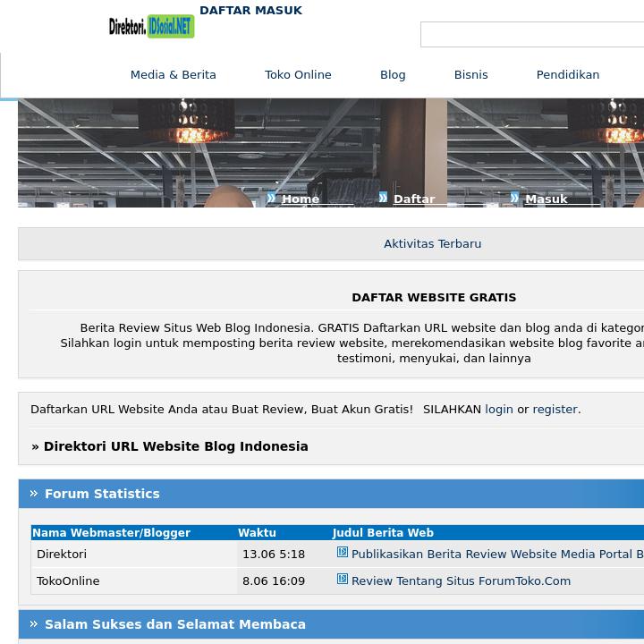
Task: Collapse Salam Sukses dan Selamat Membaca section chevron
Action: pos(34,623)
